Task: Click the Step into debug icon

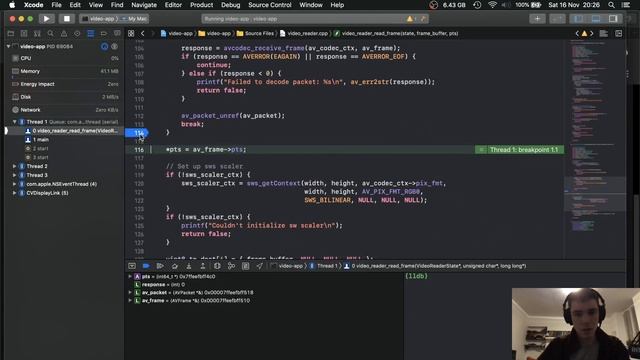Action: coord(189,266)
